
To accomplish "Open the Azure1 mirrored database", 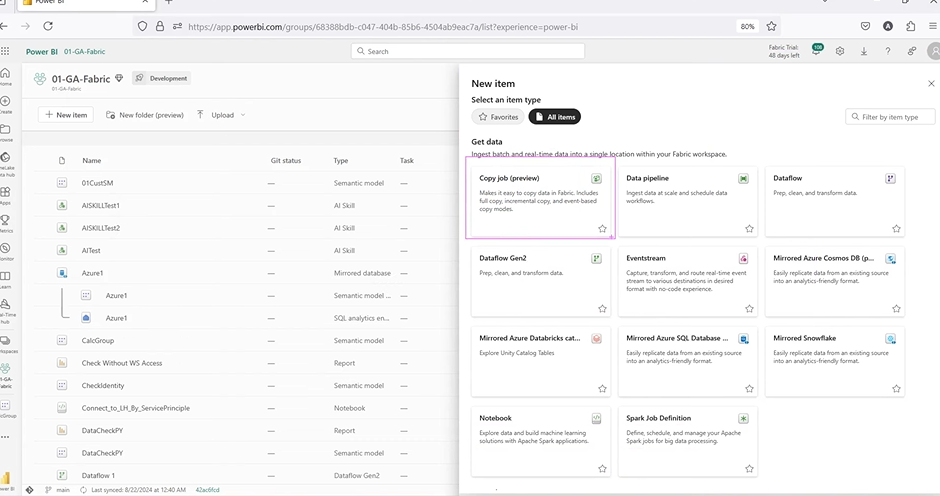I will (92, 273).
